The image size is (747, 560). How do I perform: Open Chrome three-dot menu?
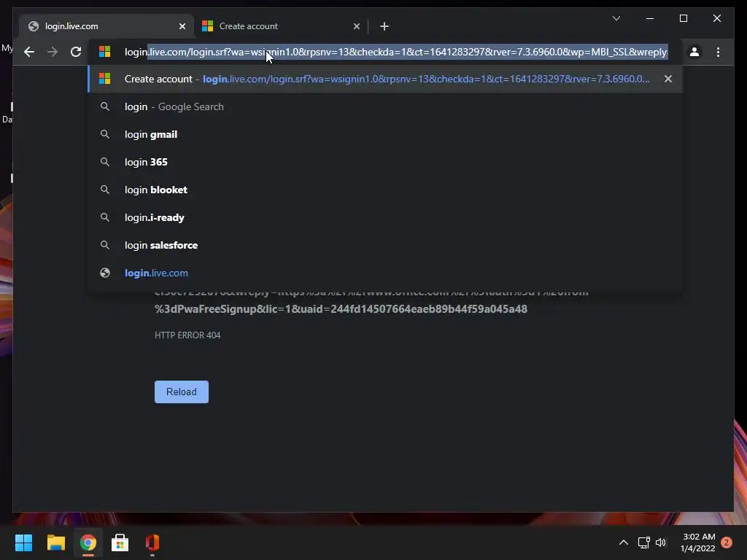[x=719, y=52]
